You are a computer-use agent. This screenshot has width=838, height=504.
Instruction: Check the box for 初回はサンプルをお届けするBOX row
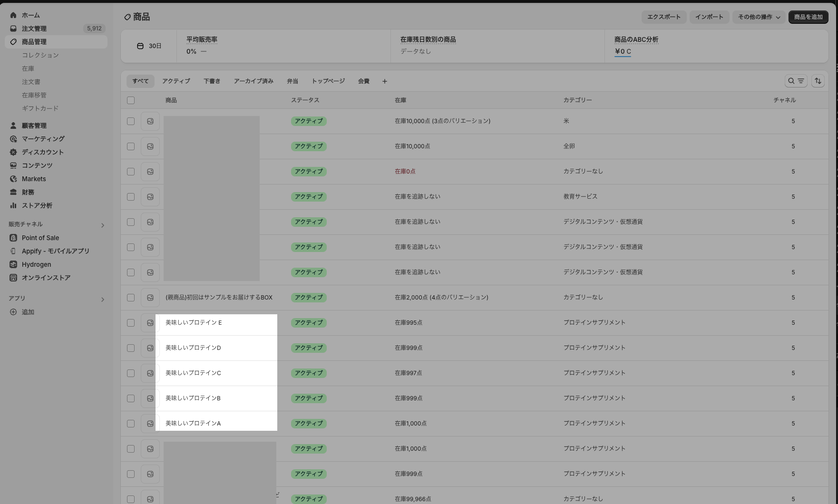(131, 298)
